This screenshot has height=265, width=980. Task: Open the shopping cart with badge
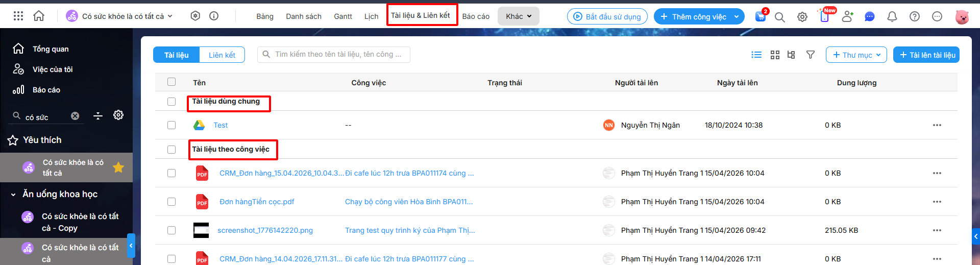click(x=761, y=16)
